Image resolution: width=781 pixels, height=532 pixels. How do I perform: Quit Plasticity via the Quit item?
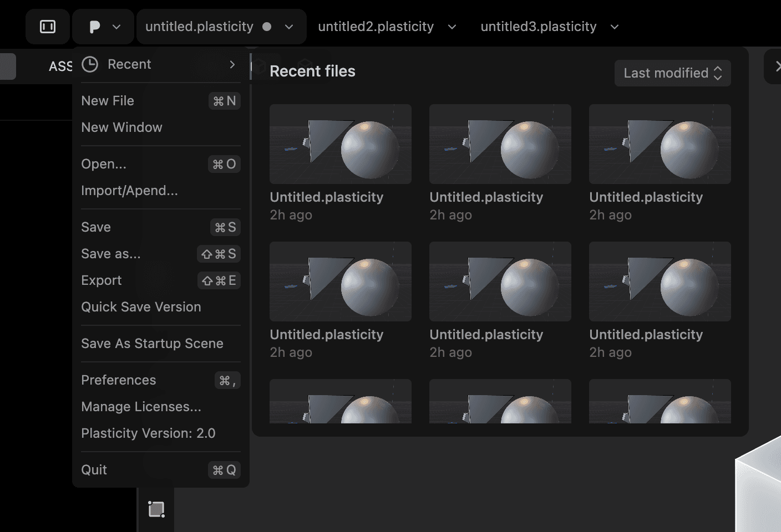94,470
